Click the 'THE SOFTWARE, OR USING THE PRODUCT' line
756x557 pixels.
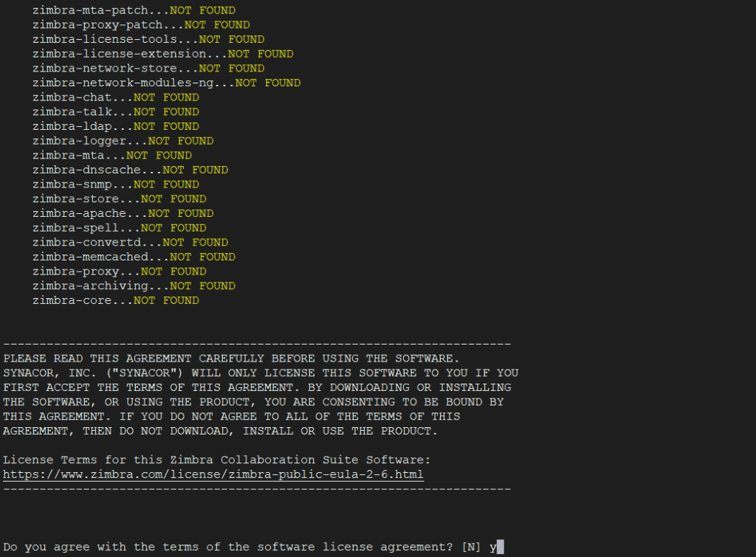pyautogui.click(x=254, y=402)
